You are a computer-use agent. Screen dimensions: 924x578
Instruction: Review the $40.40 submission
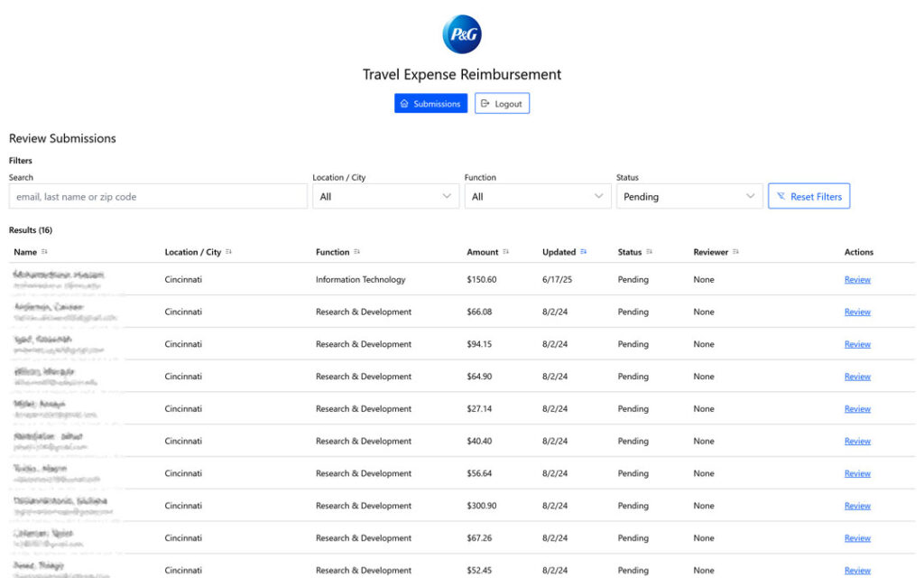[x=857, y=441]
